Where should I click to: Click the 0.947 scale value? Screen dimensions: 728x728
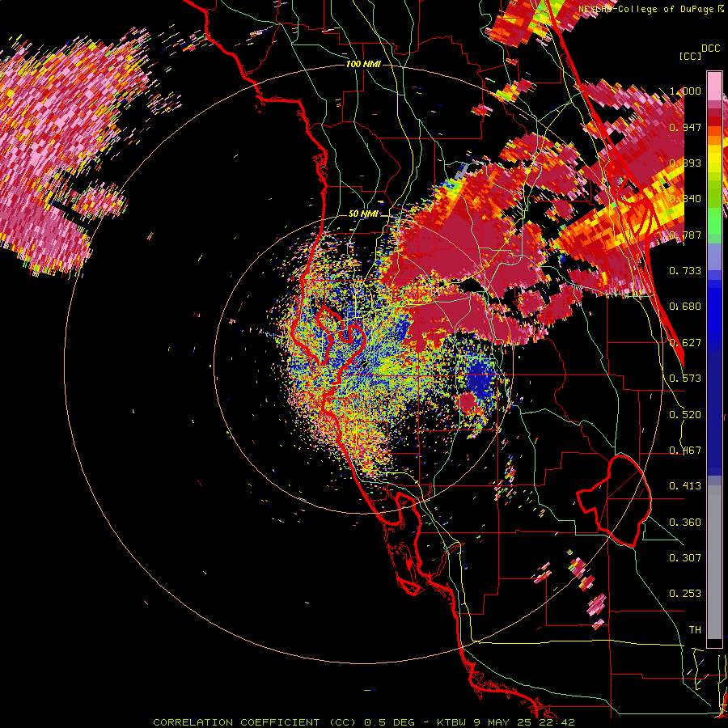[685, 127]
